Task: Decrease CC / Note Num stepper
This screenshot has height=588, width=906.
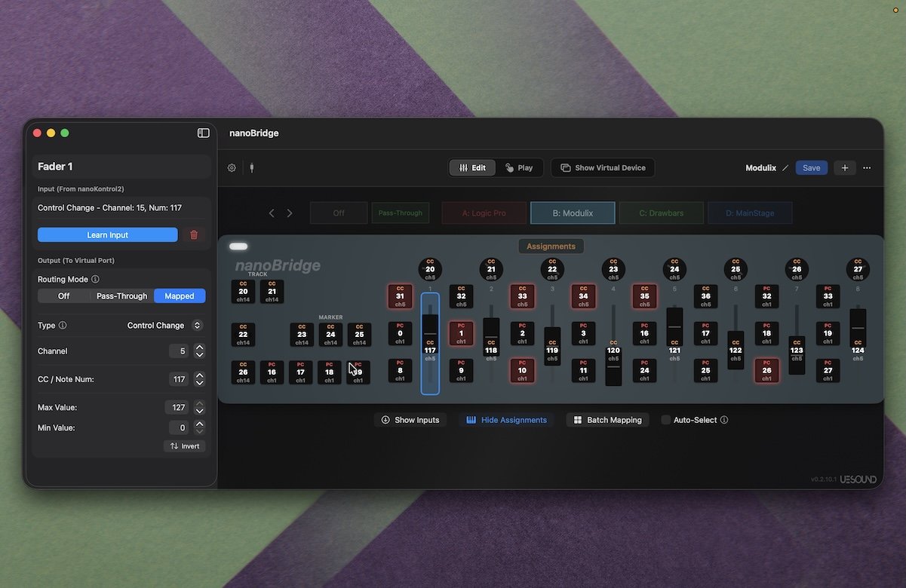Action: (x=199, y=383)
